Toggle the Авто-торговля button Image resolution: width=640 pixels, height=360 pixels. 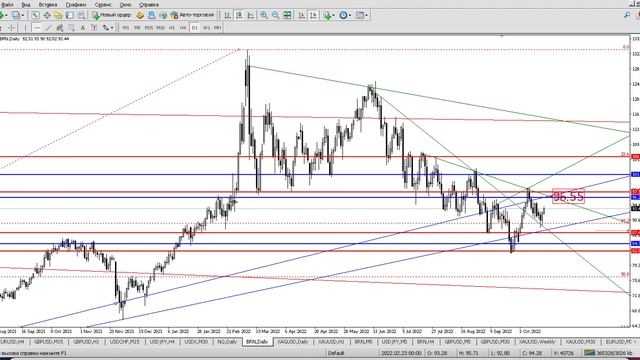click(192, 15)
